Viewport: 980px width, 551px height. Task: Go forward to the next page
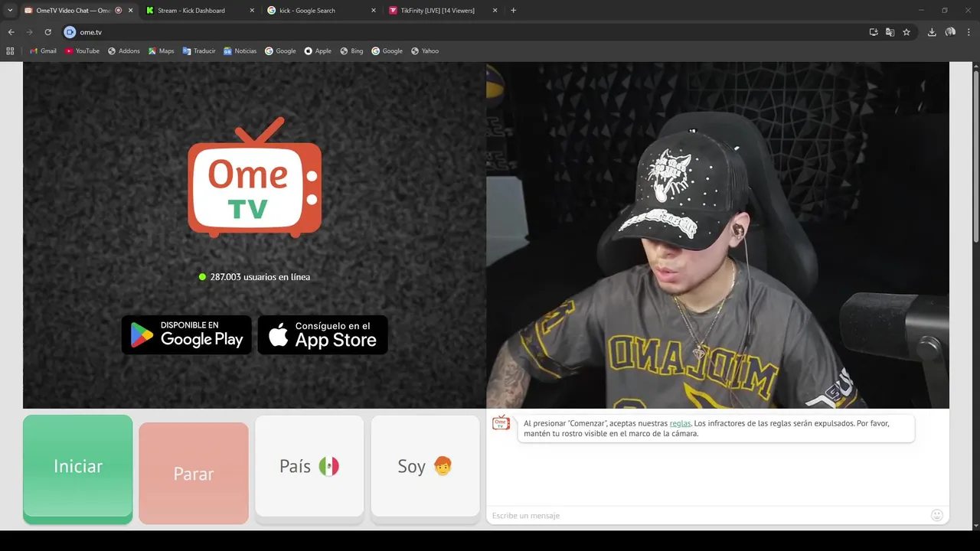pos(29,32)
